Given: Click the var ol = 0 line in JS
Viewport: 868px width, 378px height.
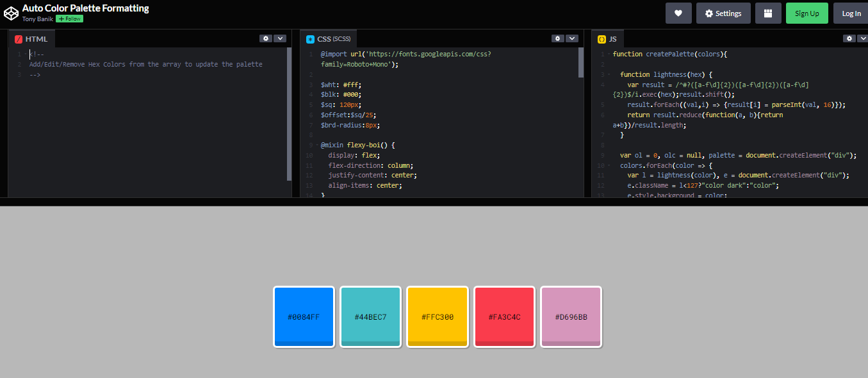Looking at the screenshot, I should [x=738, y=155].
